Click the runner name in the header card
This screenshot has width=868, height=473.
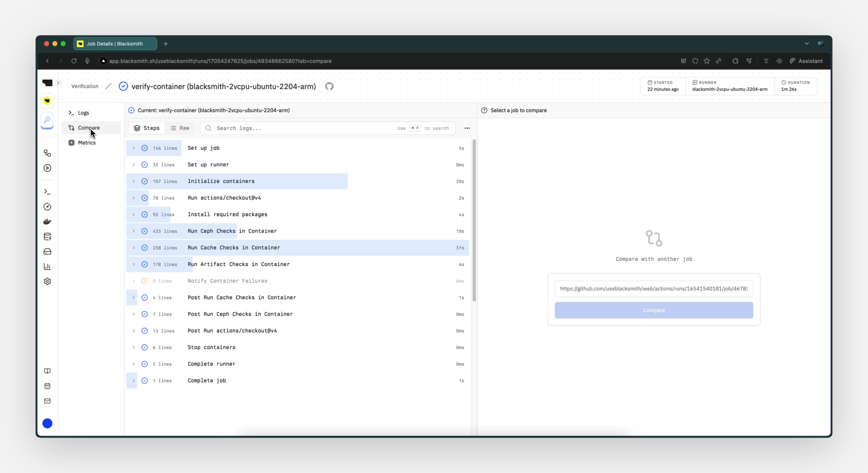pos(730,89)
